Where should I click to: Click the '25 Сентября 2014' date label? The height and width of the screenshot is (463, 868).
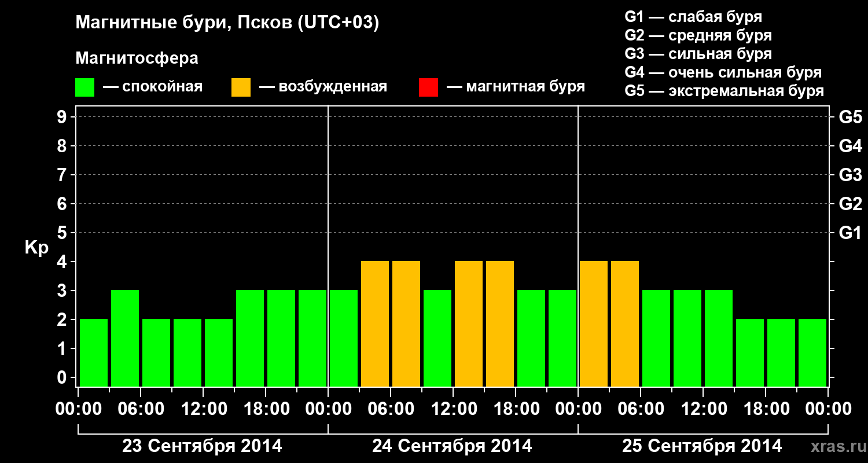[x=702, y=446]
